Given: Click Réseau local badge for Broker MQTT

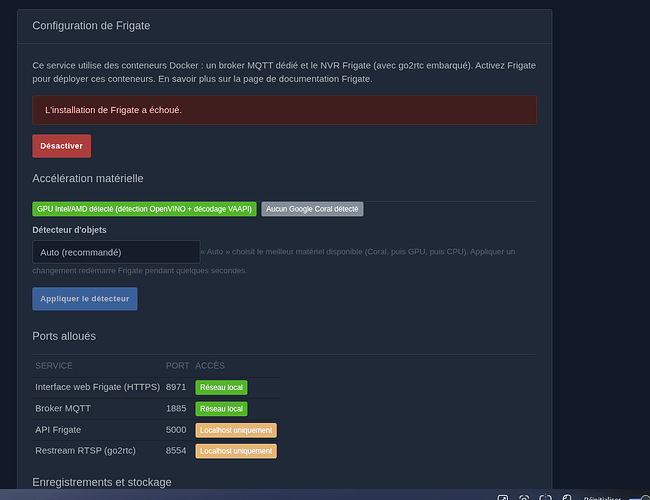Looking at the screenshot, I should click(x=221, y=409).
